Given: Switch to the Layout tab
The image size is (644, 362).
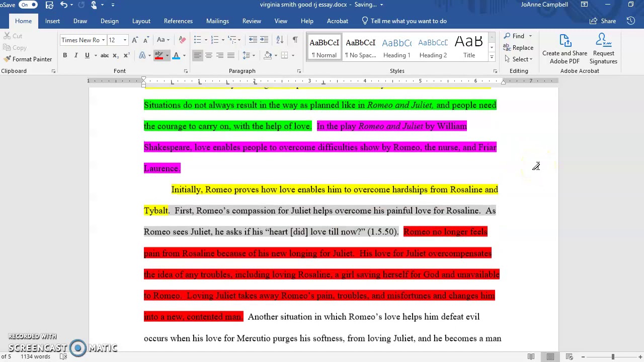Looking at the screenshot, I should 141,21.
